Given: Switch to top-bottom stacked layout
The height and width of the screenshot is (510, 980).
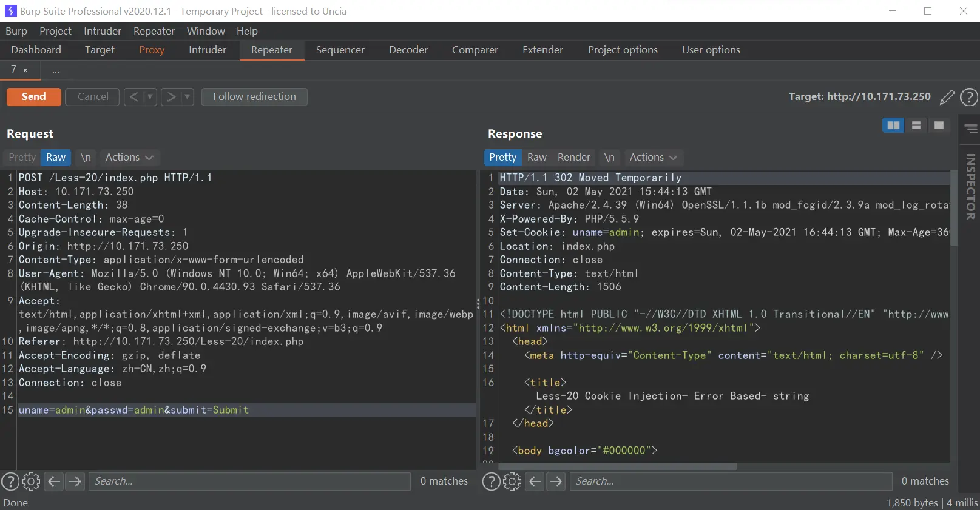Looking at the screenshot, I should pyautogui.click(x=916, y=126).
